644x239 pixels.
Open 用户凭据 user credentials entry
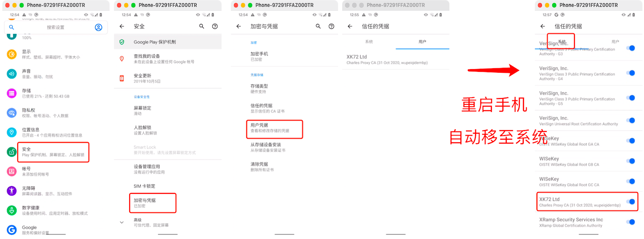(284, 128)
